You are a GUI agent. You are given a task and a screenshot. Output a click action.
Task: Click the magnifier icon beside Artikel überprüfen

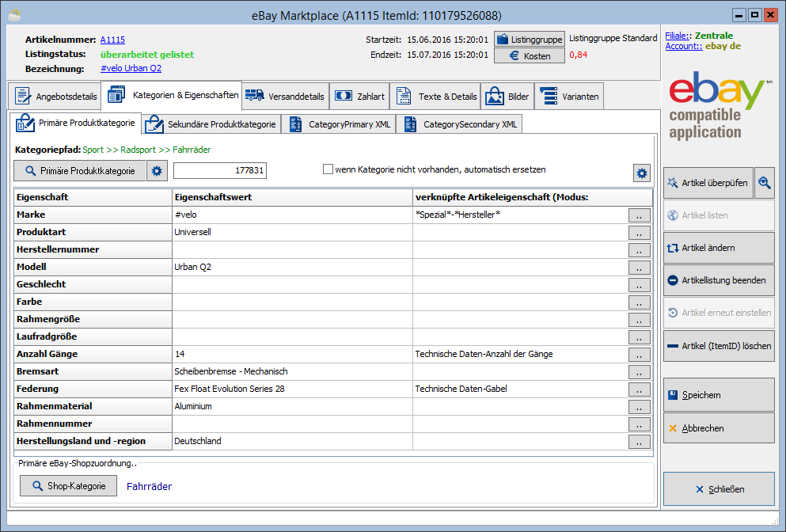765,183
